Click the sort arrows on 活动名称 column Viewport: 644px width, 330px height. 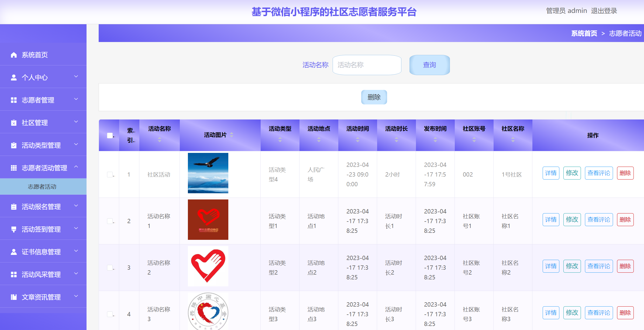[x=160, y=139]
